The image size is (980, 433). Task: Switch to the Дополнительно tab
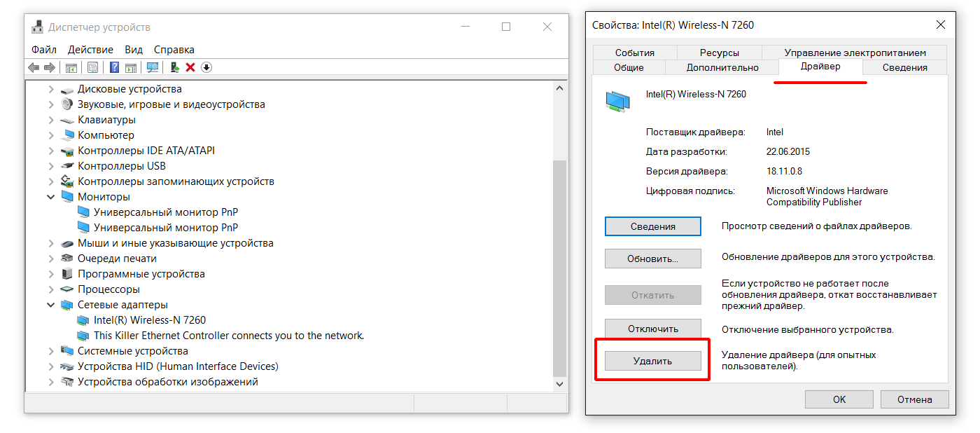click(722, 67)
